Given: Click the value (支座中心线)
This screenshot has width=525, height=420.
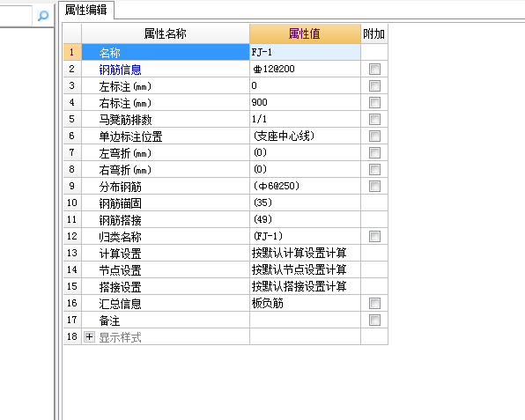Looking at the screenshot, I should point(284,136).
